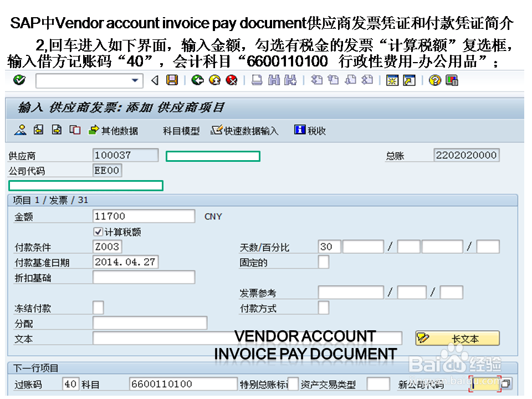Open 其他数据 (other data)

113,130
